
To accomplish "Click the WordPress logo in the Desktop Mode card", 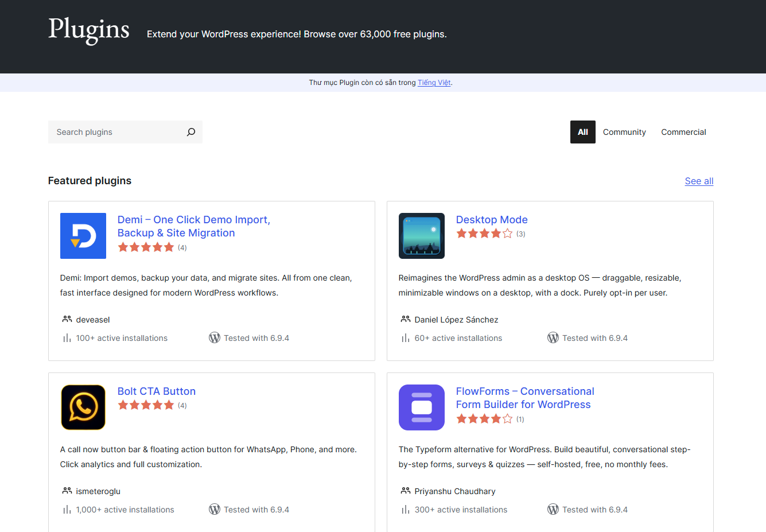I will tap(553, 338).
